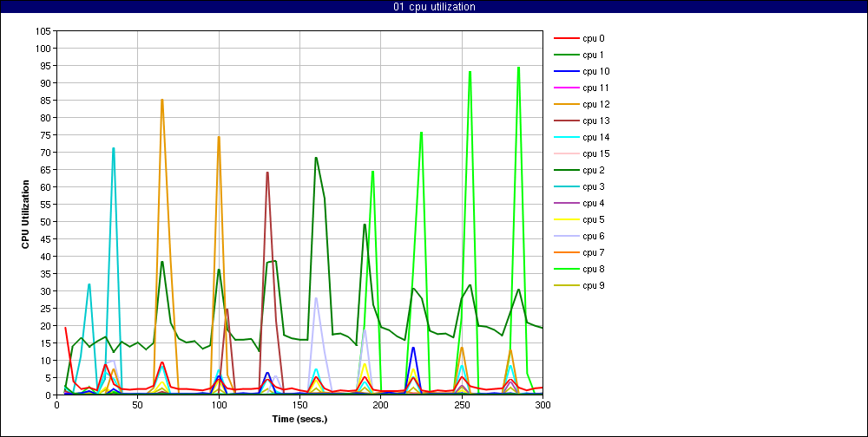This screenshot has width=868, height=437.
Task: Select the 'cpu 8' legend label
Action: (594, 269)
